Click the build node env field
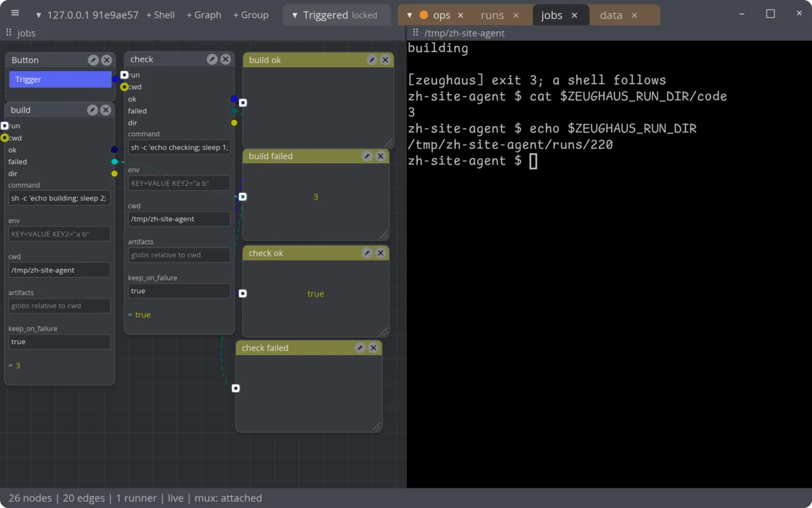 (x=60, y=234)
